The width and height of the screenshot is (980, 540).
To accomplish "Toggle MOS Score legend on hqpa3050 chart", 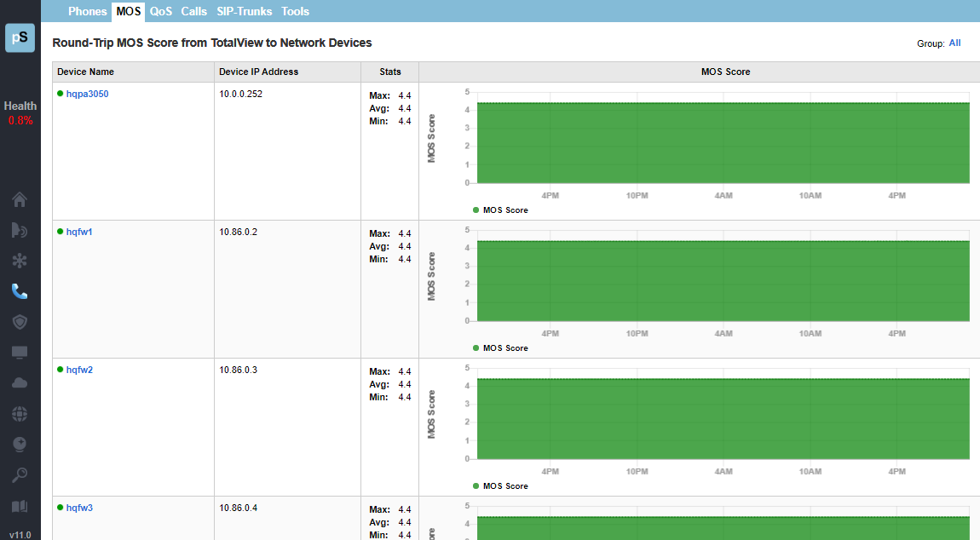I will point(504,210).
